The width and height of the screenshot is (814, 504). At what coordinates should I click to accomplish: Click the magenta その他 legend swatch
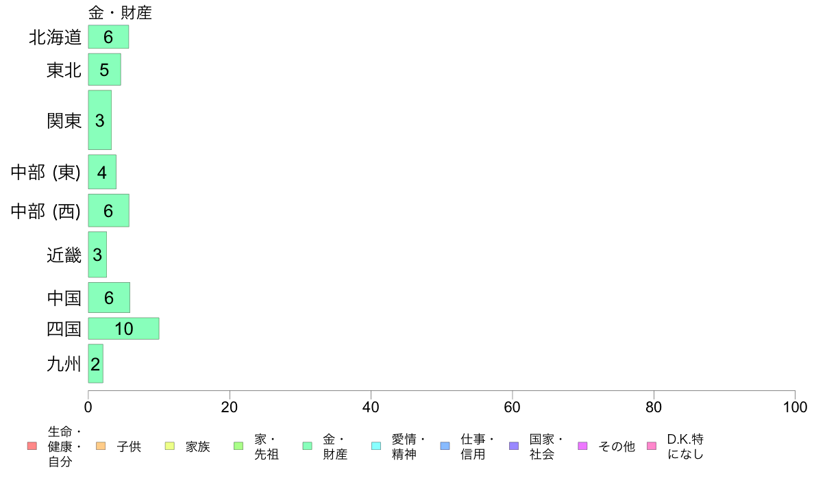tap(582, 446)
